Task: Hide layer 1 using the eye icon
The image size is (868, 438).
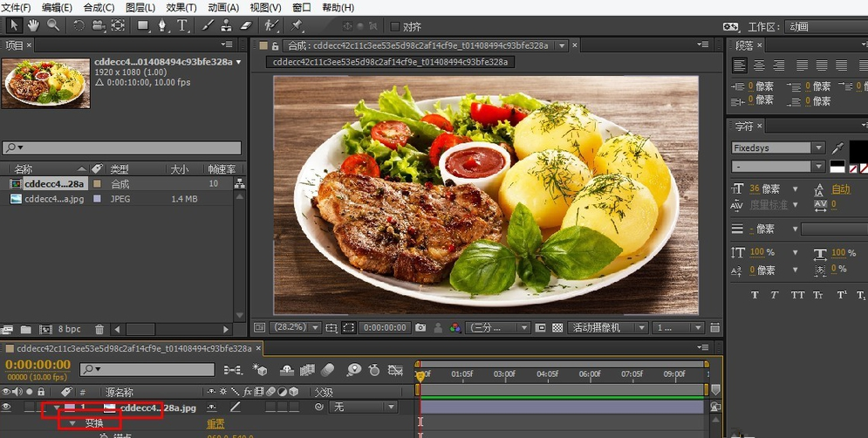Action: [7, 407]
